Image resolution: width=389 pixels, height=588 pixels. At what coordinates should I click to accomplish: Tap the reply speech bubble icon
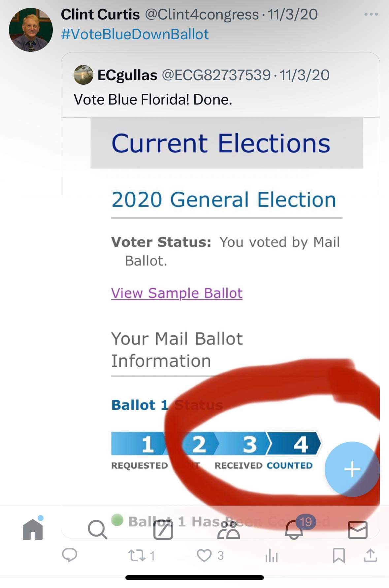70,555
